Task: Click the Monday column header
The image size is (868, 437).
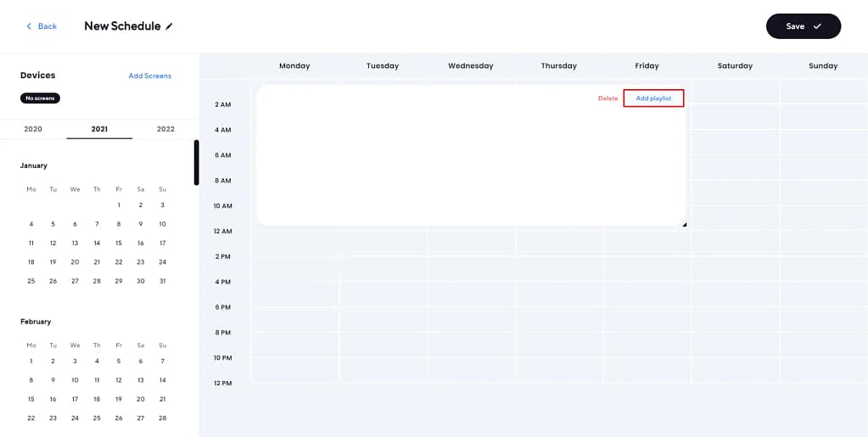Action: [x=294, y=65]
